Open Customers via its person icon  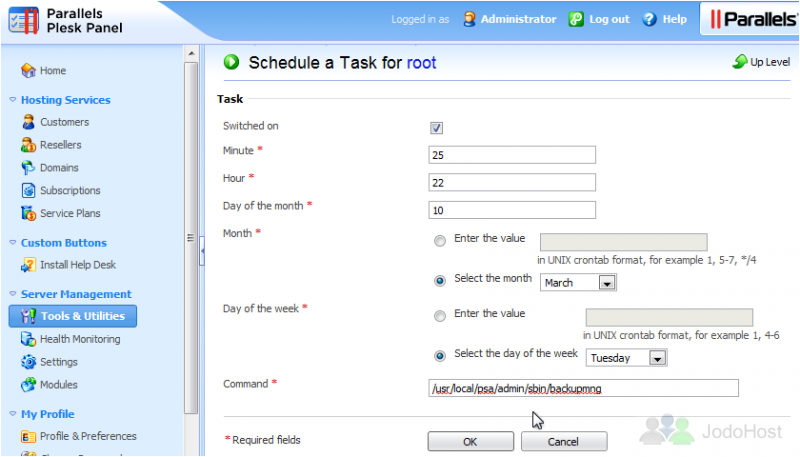click(28, 122)
